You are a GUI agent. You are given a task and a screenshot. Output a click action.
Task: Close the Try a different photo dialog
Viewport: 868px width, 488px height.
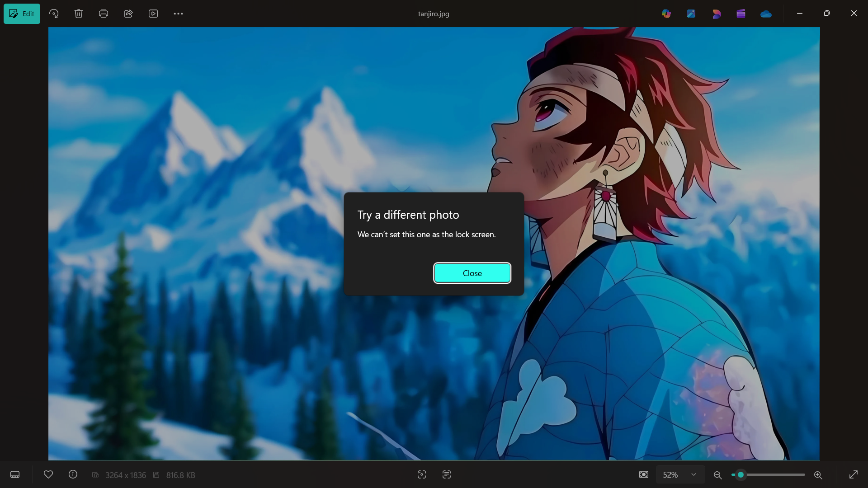click(x=472, y=273)
